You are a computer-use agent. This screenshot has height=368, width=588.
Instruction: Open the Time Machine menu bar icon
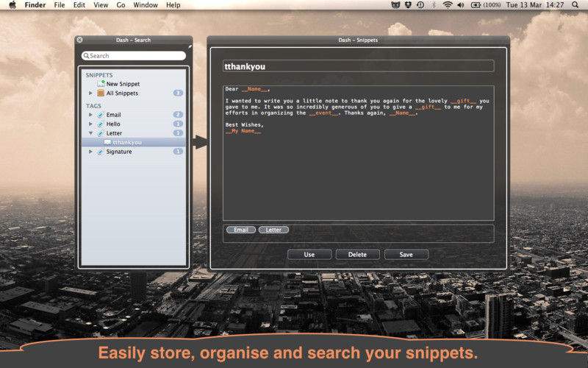pyautogui.click(x=420, y=5)
